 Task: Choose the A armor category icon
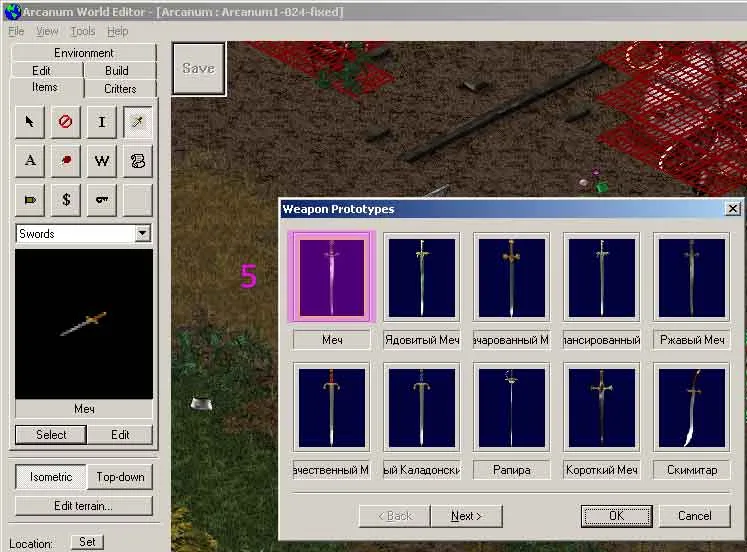coord(30,160)
